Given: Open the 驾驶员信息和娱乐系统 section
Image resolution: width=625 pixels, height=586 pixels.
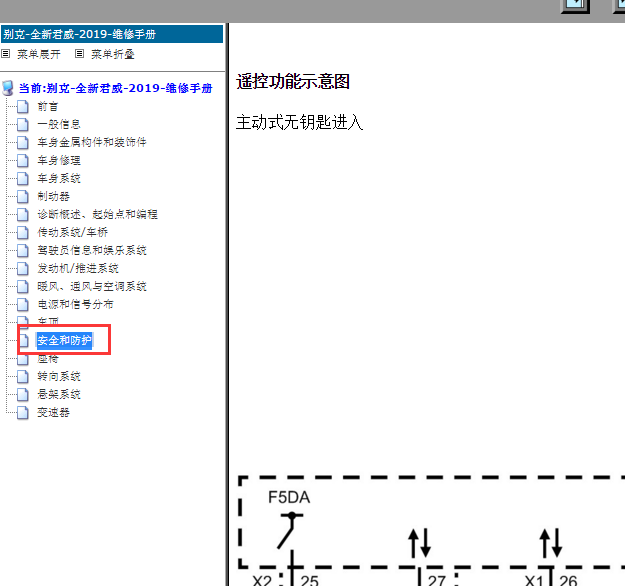Looking at the screenshot, I should pyautogui.click(x=92, y=250).
